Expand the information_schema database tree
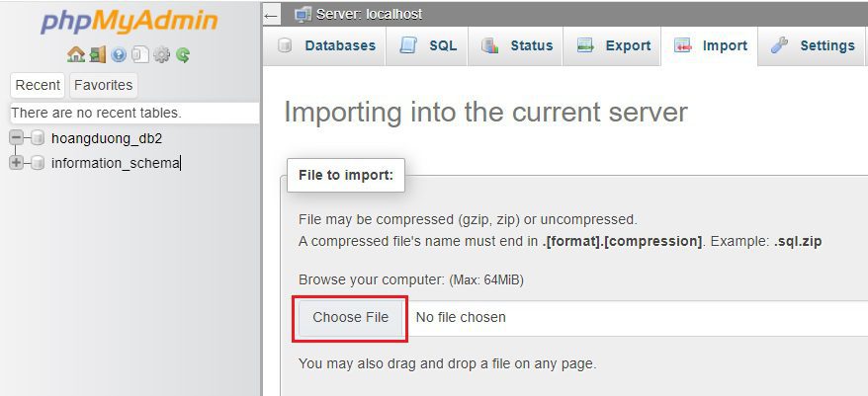The width and height of the screenshot is (868, 396). coord(17,163)
